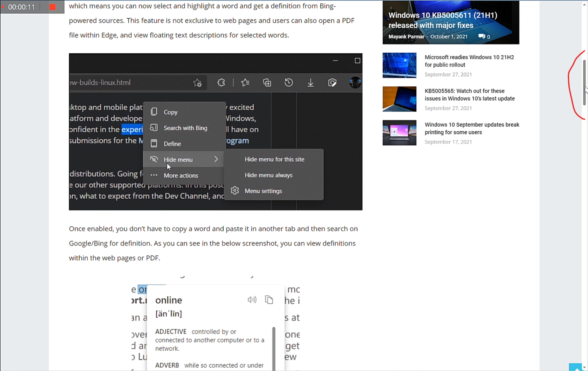The image size is (588, 371).
Task: Show favorites via the favorites bar star
Action: [x=245, y=83]
